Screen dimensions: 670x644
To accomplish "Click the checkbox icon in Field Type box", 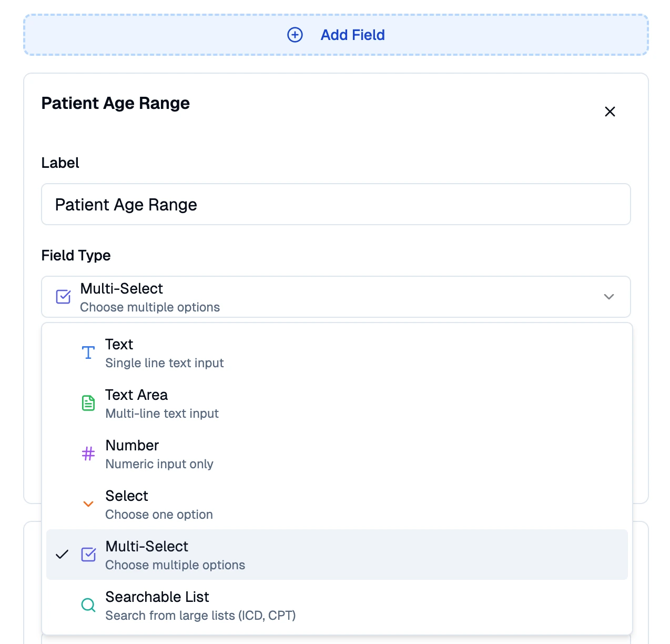I will pos(63,297).
